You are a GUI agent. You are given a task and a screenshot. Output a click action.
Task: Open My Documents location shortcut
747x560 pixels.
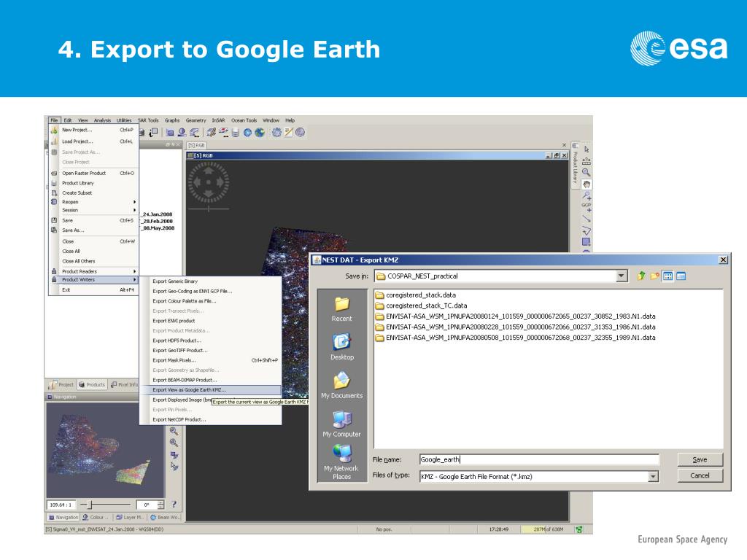341,385
